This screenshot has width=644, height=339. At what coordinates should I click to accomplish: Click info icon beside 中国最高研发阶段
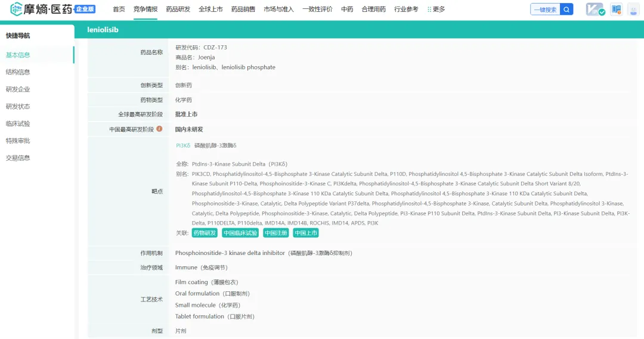coord(159,129)
